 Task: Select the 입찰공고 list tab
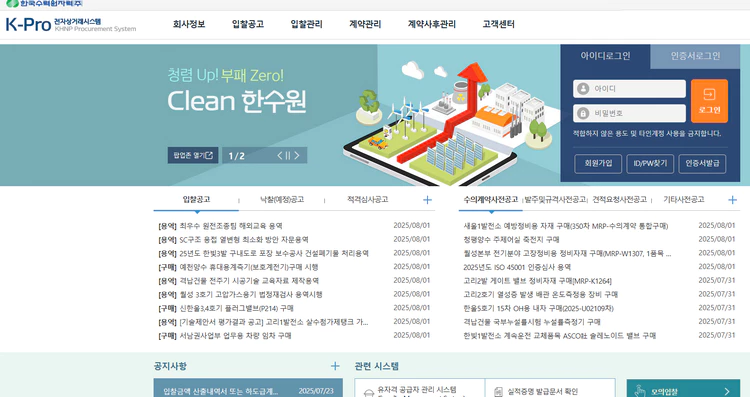196,199
